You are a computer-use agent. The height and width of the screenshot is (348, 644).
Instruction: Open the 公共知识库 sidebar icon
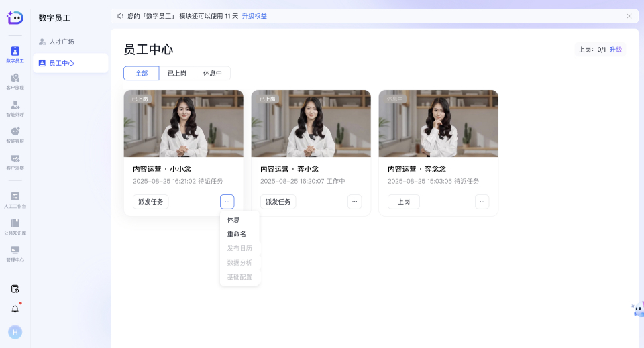coord(15,227)
